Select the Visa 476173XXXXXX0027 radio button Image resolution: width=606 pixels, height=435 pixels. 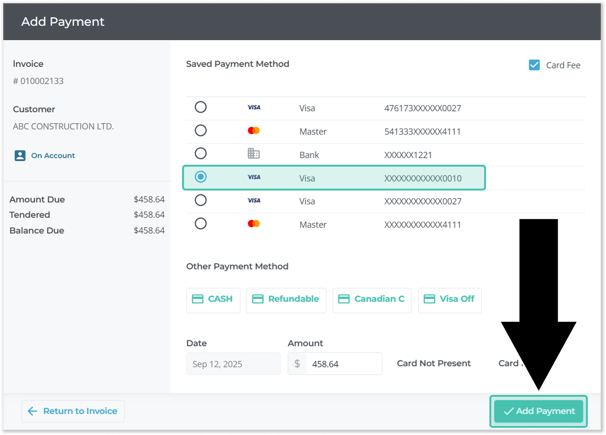pos(201,108)
